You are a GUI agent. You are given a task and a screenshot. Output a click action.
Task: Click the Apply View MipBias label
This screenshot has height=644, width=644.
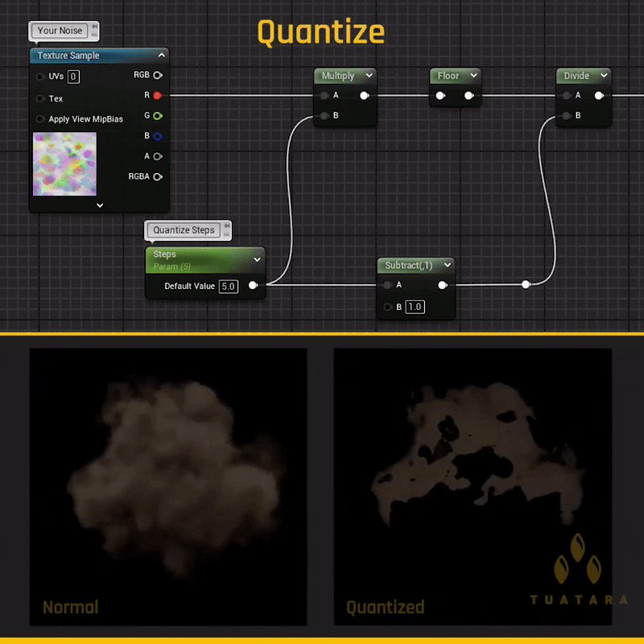[85, 119]
